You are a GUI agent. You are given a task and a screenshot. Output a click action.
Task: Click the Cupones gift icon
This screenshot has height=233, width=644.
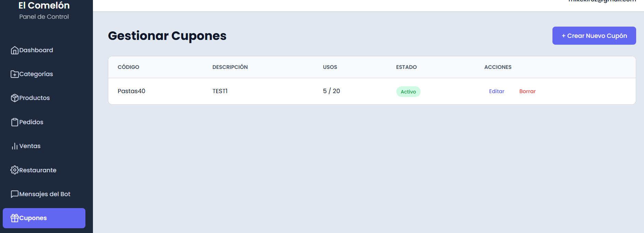tap(14, 218)
